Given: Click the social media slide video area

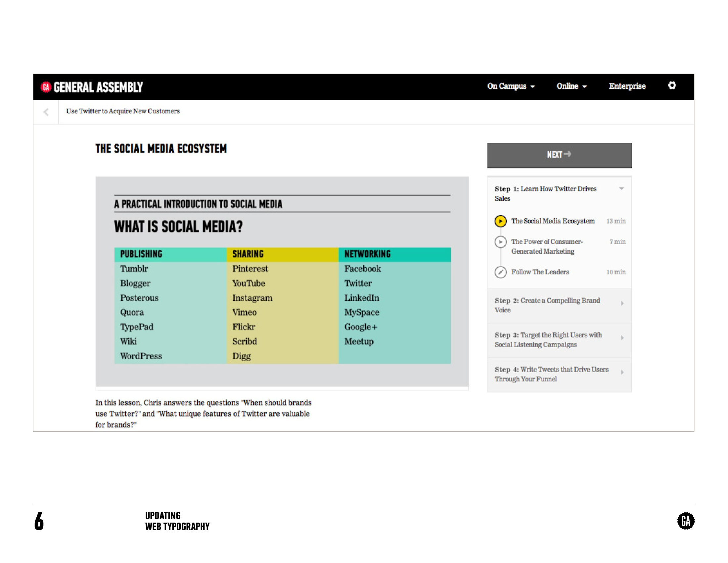Looking at the screenshot, I should click(282, 282).
